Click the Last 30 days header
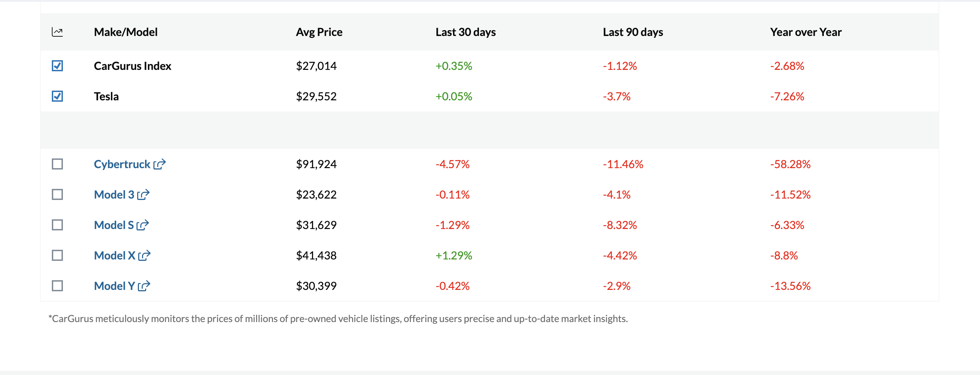This screenshot has height=375, width=980. coord(466,32)
